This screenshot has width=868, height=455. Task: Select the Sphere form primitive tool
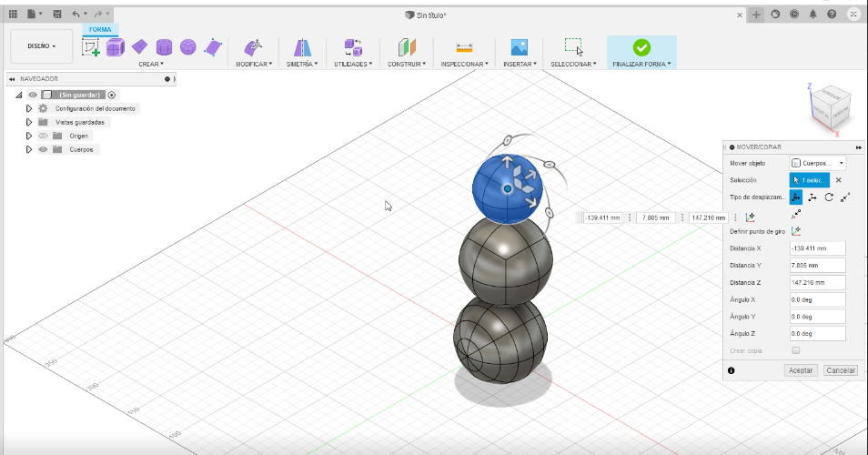pyautogui.click(x=188, y=47)
